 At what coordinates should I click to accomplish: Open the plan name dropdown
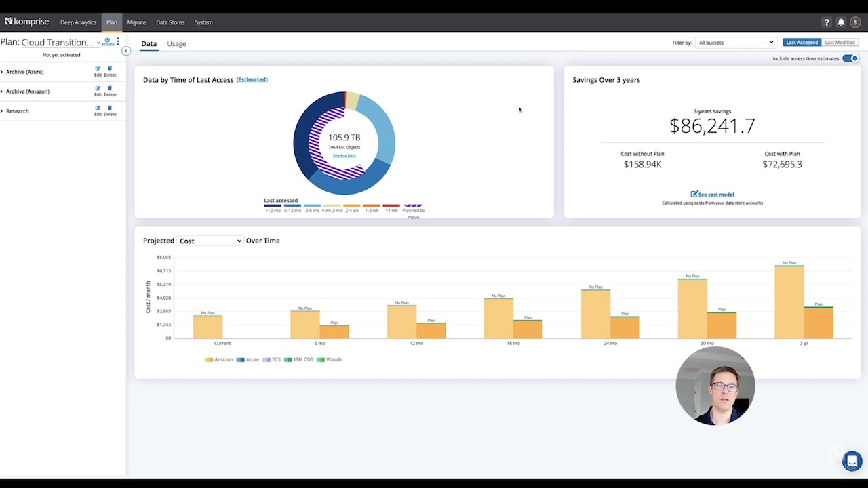61,42
